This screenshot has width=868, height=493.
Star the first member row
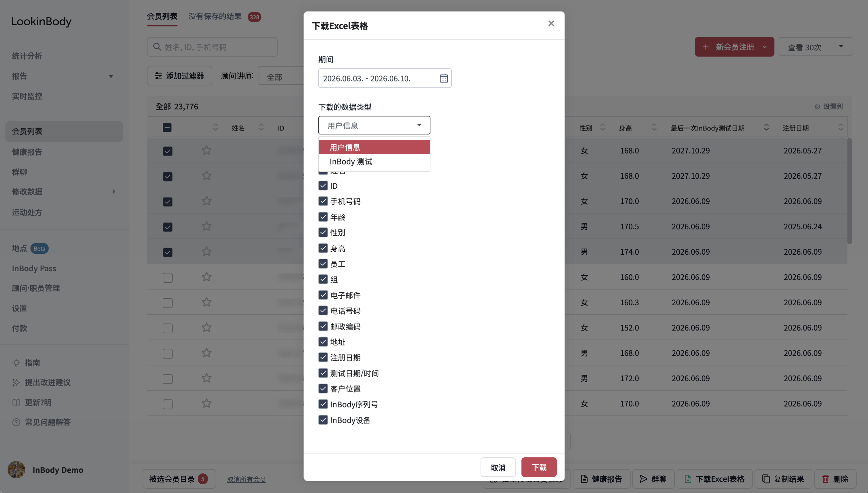pyautogui.click(x=206, y=150)
